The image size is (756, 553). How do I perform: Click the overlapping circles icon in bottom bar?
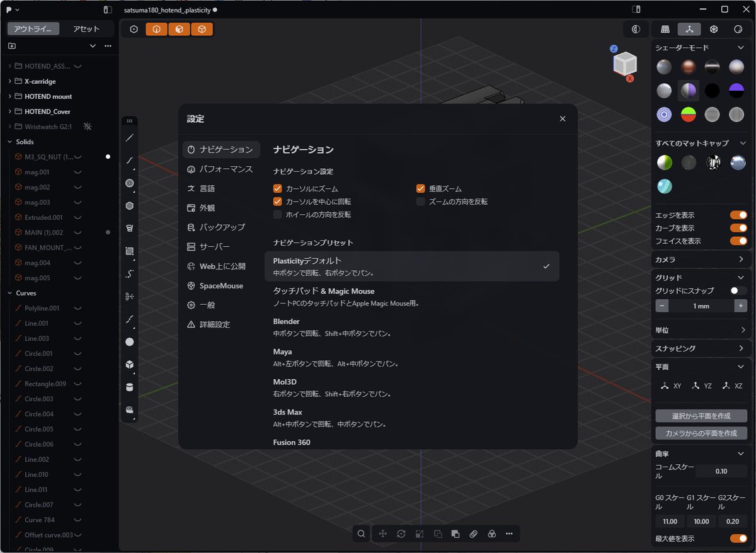pos(492,533)
